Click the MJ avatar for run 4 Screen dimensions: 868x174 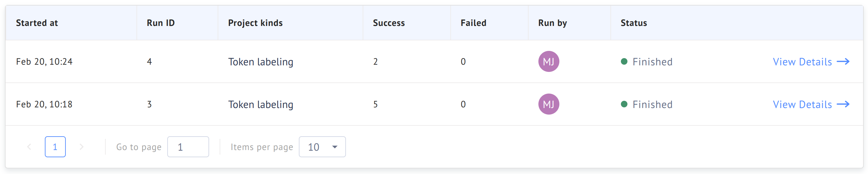(548, 61)
